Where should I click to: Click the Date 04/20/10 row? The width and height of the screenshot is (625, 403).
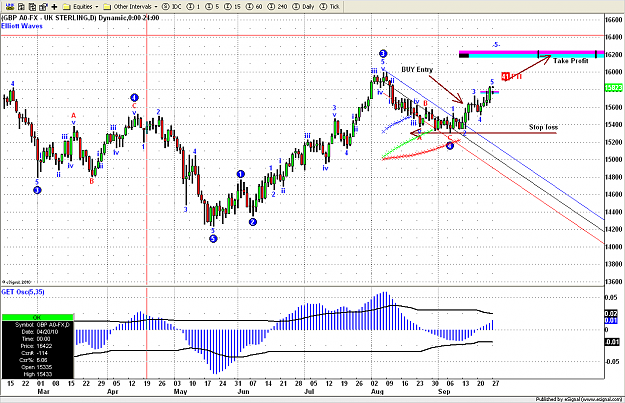pos(37,332)
